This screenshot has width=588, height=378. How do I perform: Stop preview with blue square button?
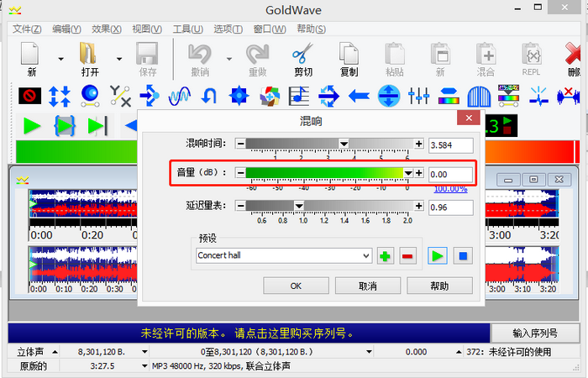pyautogui.click(x=461, y=255)
